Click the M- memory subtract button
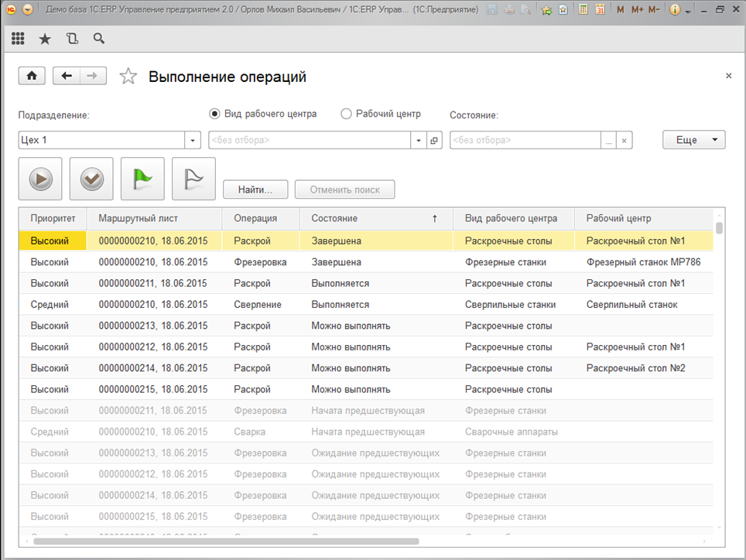Screen dimensions: 746x560 point(654,9)
